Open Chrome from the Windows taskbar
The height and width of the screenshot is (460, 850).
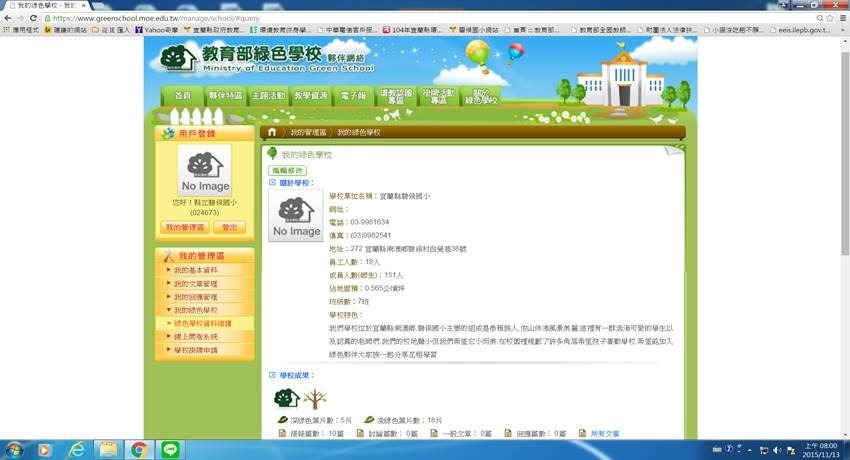click(139, 450)
